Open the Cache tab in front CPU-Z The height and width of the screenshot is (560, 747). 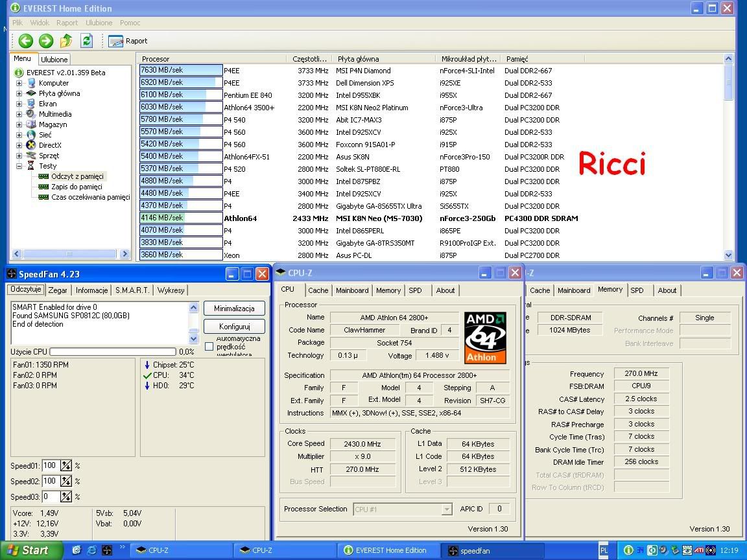318,290
